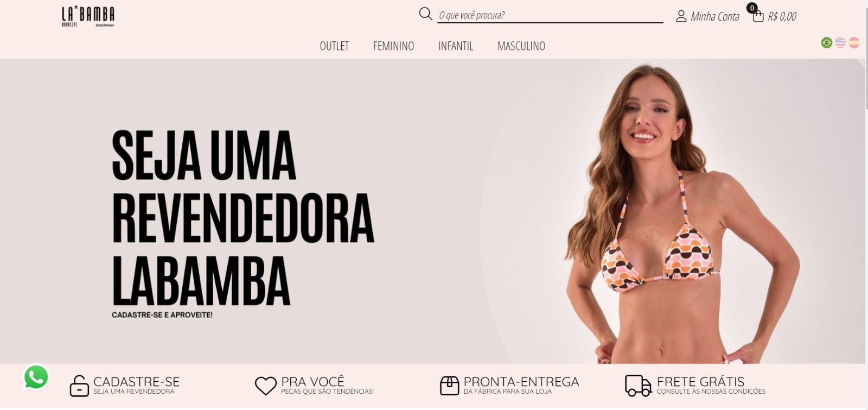Open the INFANTIL category
868x410 pixels.
coord(456,46)
